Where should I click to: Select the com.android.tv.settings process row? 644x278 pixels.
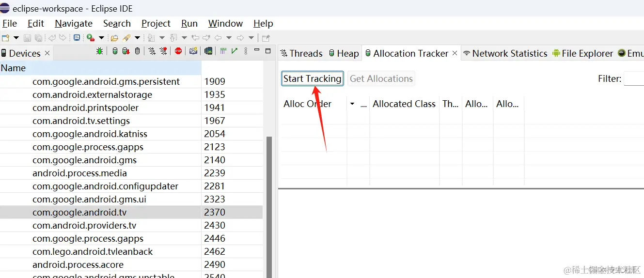pyautogui.click(x=131, y=121)
